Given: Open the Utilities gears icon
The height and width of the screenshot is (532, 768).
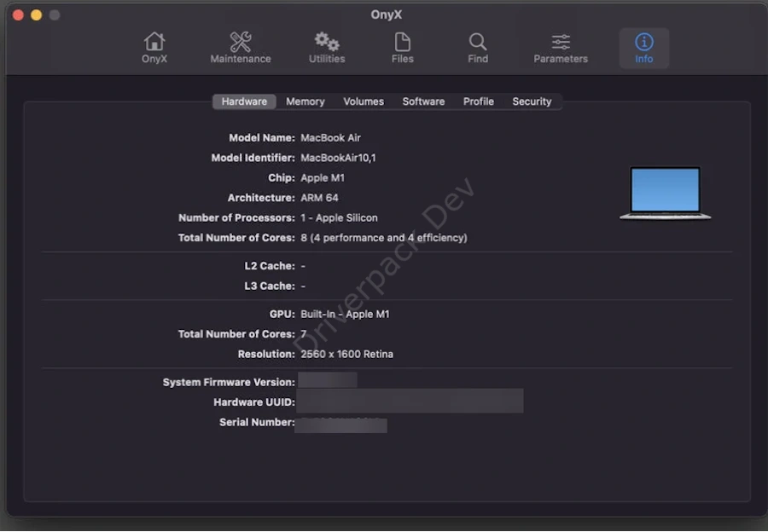Looking at the screenshot, I should pyautogui.click(x=327, y=48).
